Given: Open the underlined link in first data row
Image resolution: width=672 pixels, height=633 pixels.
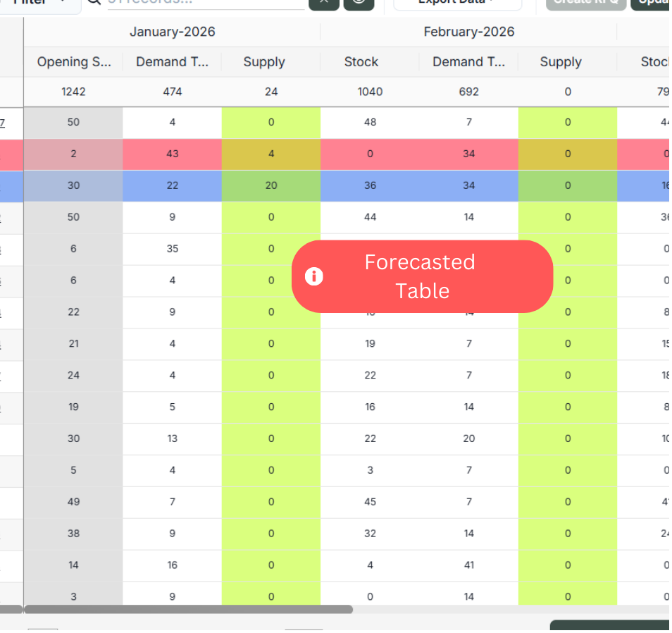Looking at the screenshot, I should click(2, 123).
